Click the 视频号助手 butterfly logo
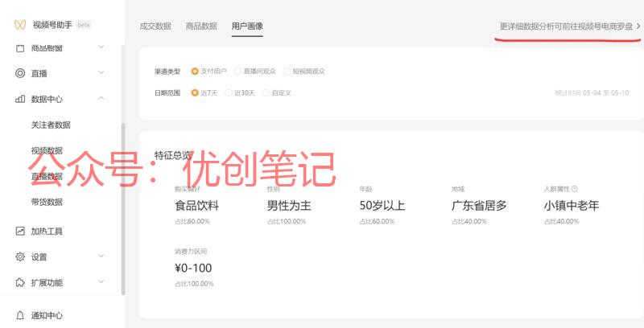The width and height of the screenshot is (644, 328). [x=19, y=25]
